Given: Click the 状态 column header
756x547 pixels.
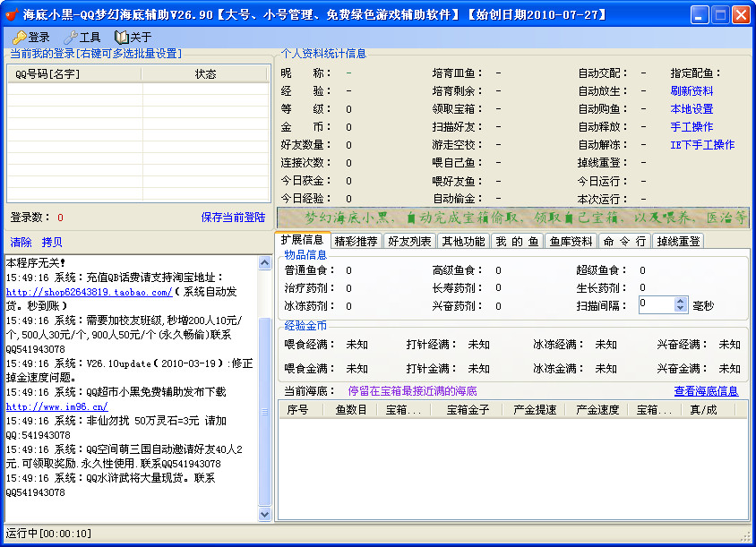Looking at the screenshot, I should (205, 73).
